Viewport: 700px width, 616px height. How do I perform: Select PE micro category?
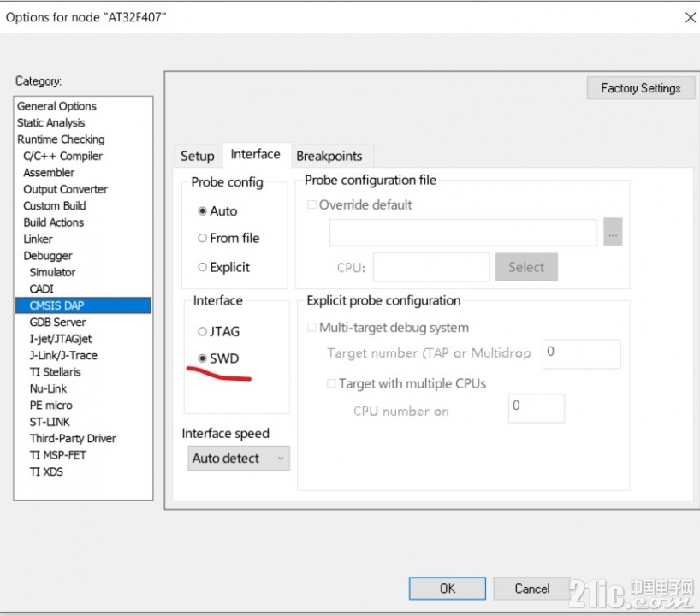pyautogui.click(x=50, y=406)
